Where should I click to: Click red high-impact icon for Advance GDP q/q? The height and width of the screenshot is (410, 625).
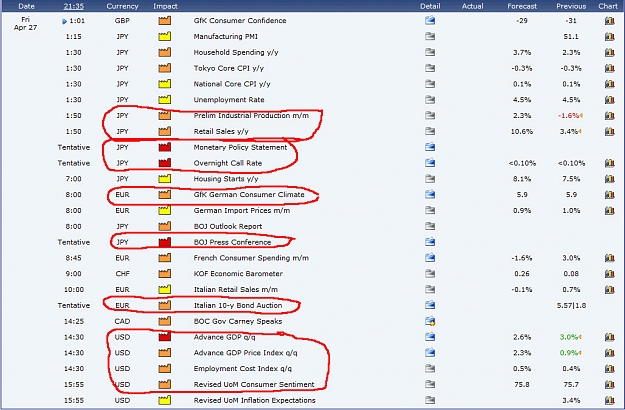(x=165, y=337)
